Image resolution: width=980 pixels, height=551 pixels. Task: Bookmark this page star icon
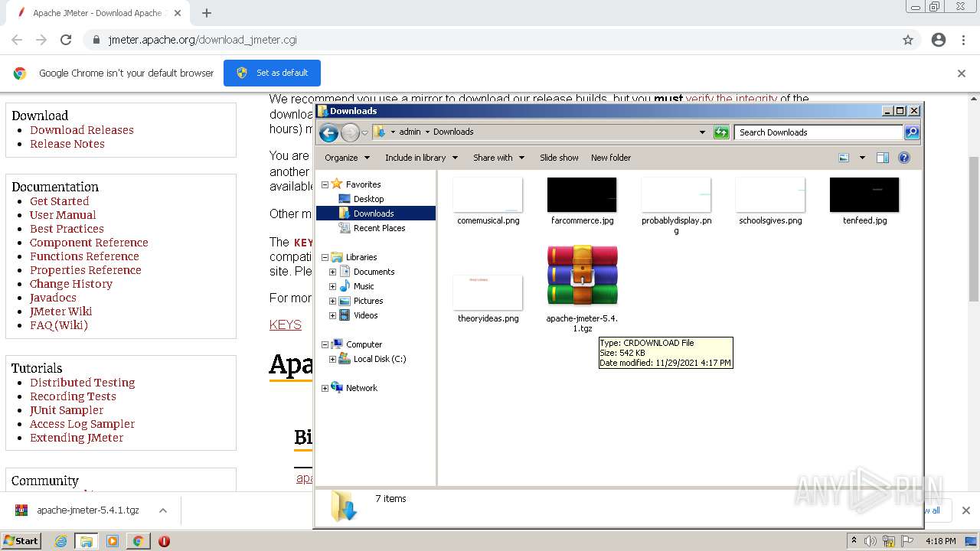tap(908, 40)
